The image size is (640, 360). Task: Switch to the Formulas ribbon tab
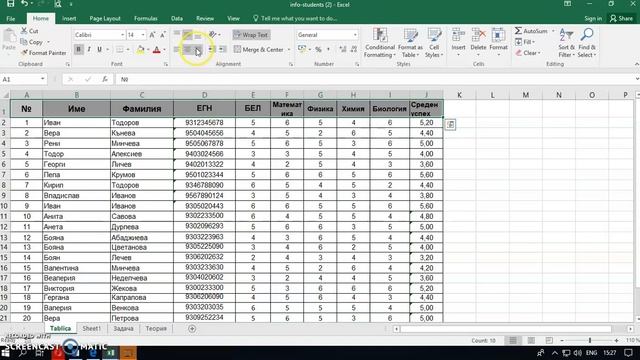[x=146, y=18]
